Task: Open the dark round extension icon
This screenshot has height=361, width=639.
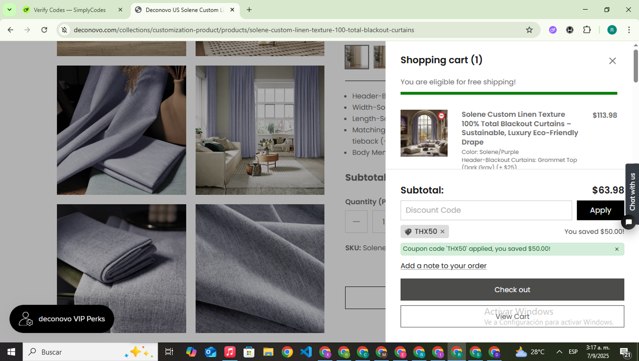Action: (570, 30)
